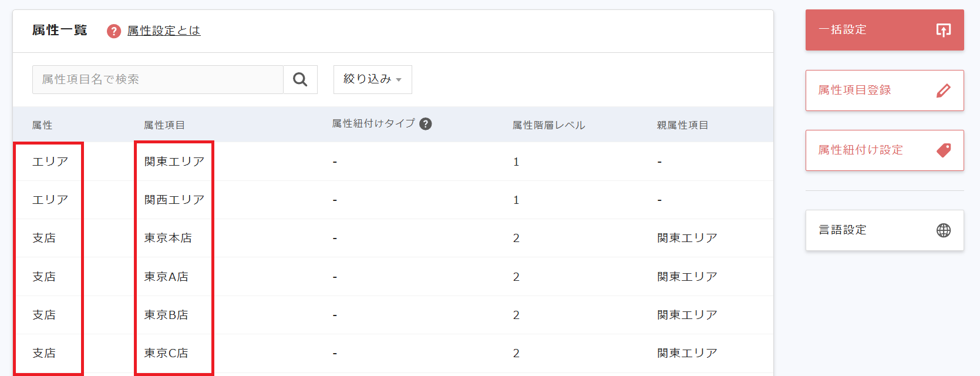
Task: Click the globe icon on 言語設定
Action: coord(943,230)
